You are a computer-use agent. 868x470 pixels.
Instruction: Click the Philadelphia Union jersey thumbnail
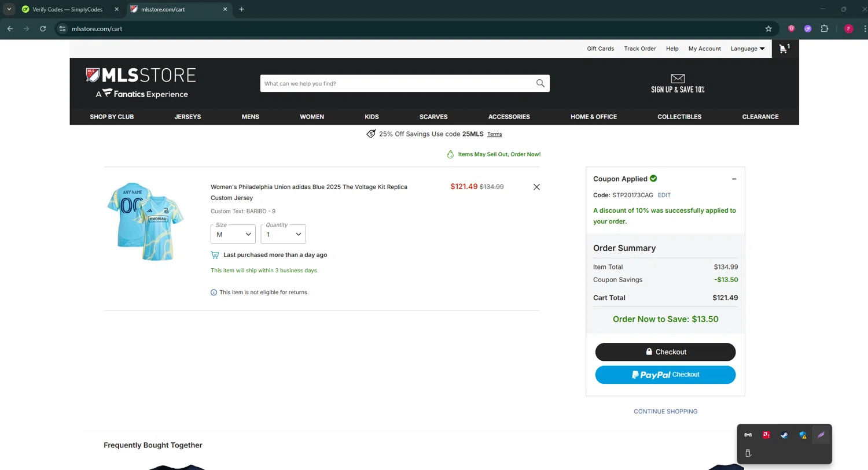146,221
